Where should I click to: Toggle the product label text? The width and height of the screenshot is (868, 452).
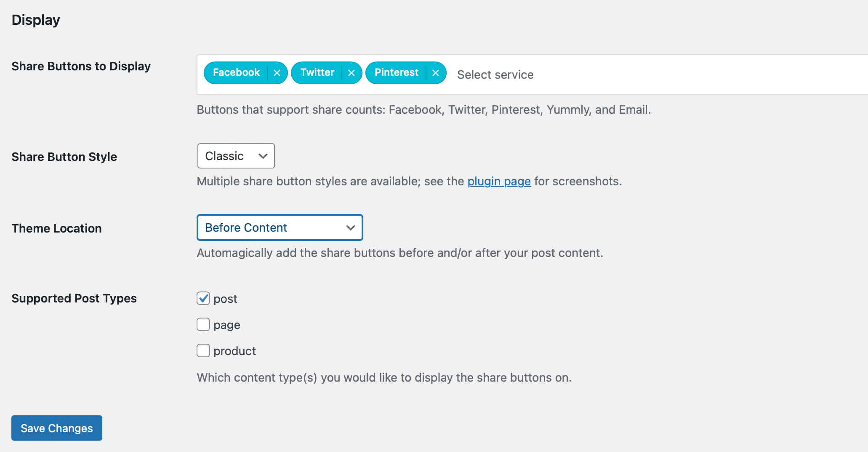pos(234,350)
